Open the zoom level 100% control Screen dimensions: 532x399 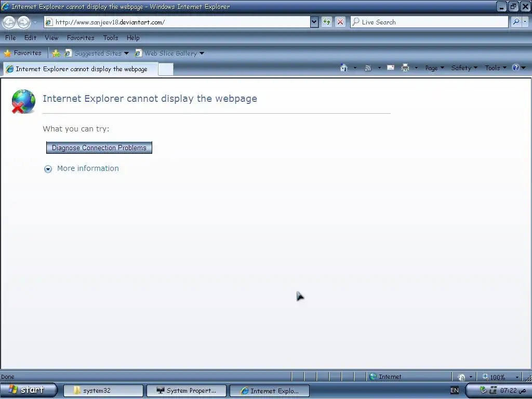click(495, 377)
